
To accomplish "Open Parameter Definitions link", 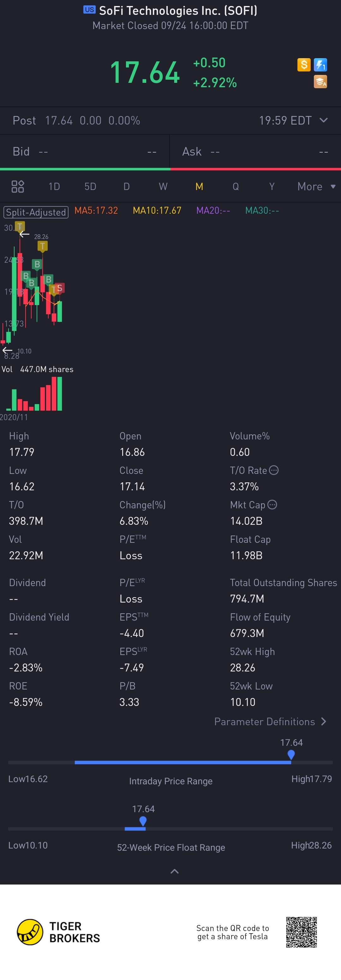I will tap(270, 722).
